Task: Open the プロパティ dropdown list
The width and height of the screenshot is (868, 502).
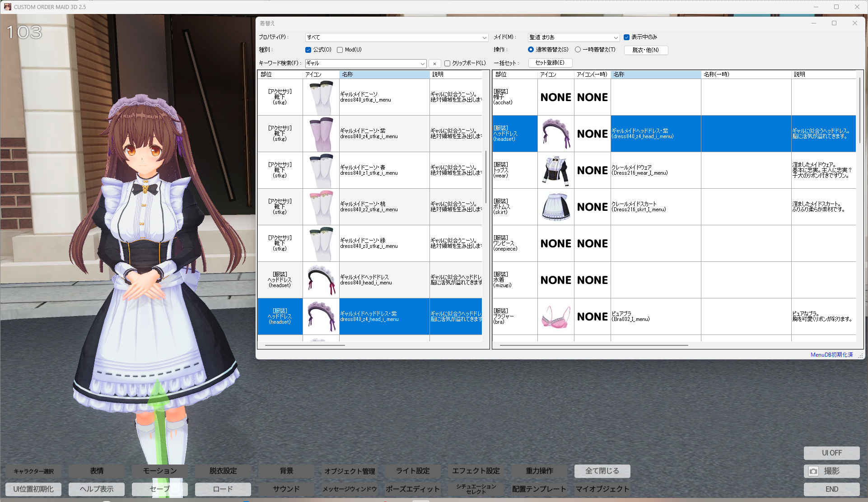Action: pos(484,37)
